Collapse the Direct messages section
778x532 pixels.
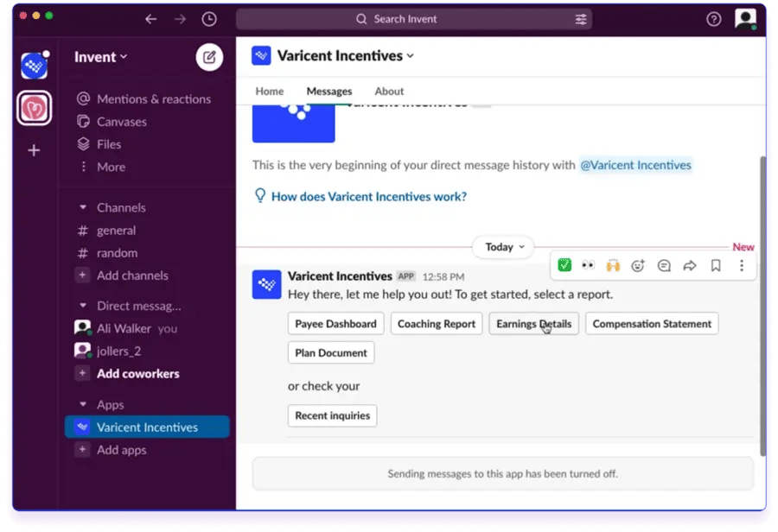pos(83,306)
